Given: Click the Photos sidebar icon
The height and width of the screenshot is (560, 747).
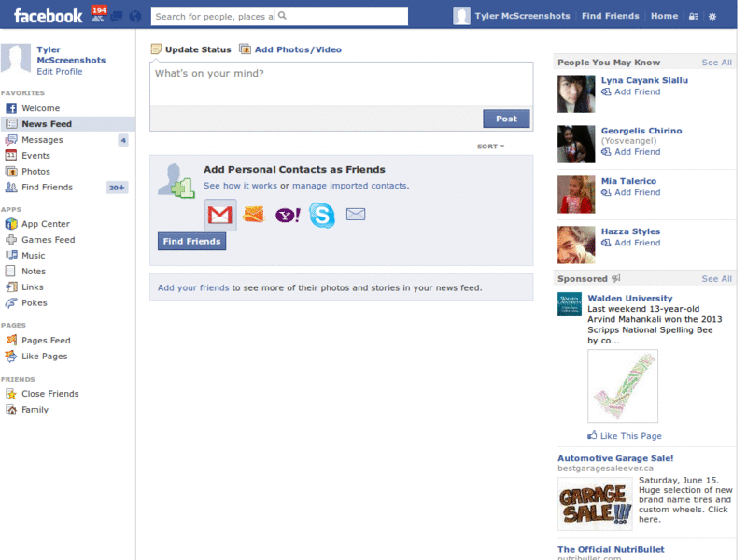Looking at the screenshot, I should (x=11, y=171).
